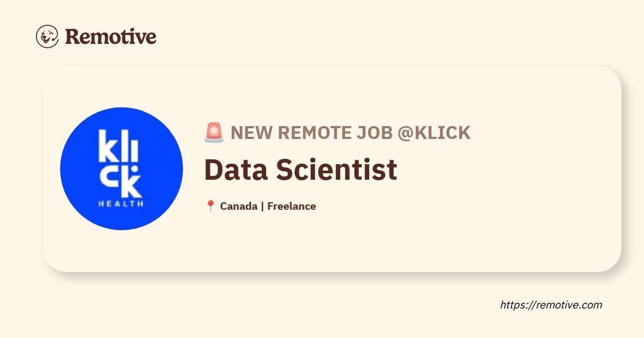This screenshot has height=338, width=644.
Task: Select the blue Klick Health circular logo
Action: [121, 168]
